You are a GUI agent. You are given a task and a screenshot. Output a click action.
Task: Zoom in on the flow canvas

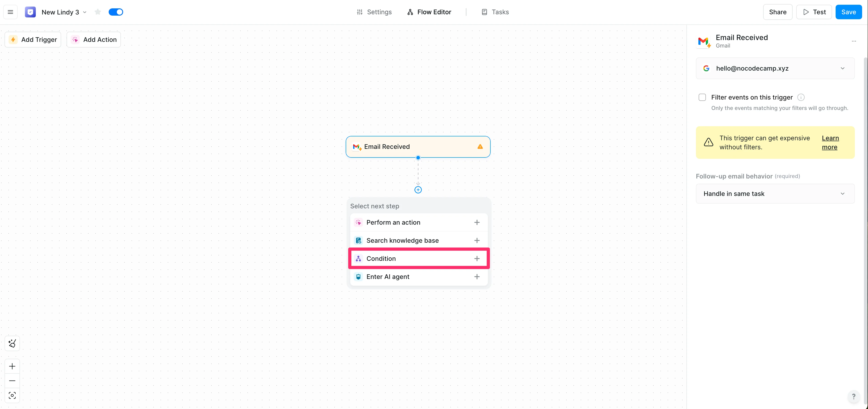point(12,366)
